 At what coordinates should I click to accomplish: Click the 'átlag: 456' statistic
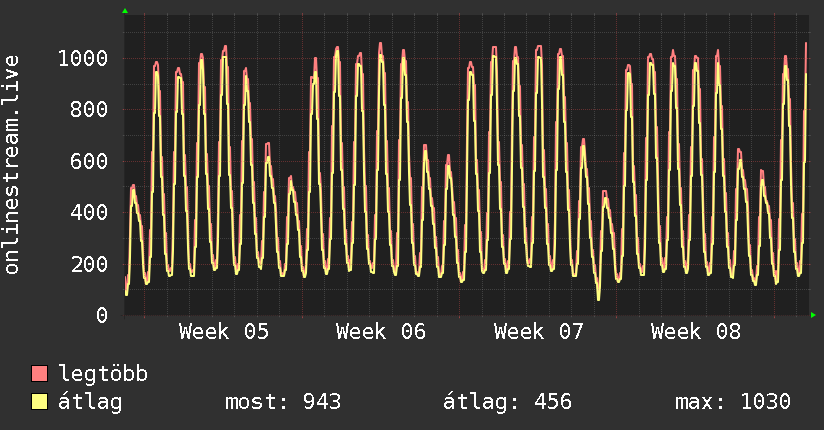[507, 402]
